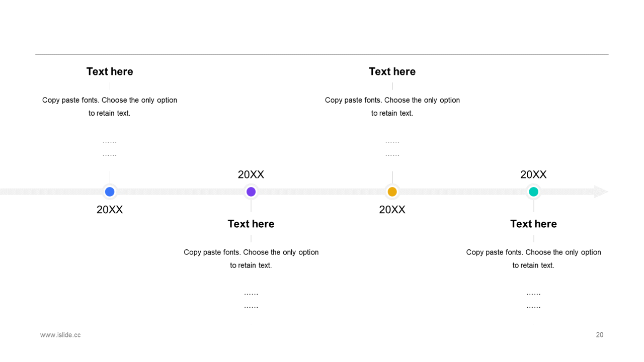Click the orange timeline dot
This screenshot has width=644, height=362.
[x=392, y=192]
